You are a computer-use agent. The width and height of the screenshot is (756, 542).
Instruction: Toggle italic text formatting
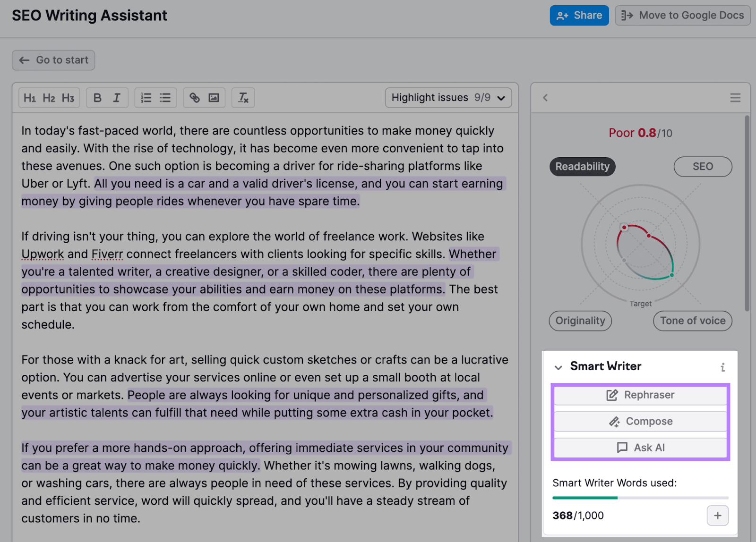coord(117,98)
